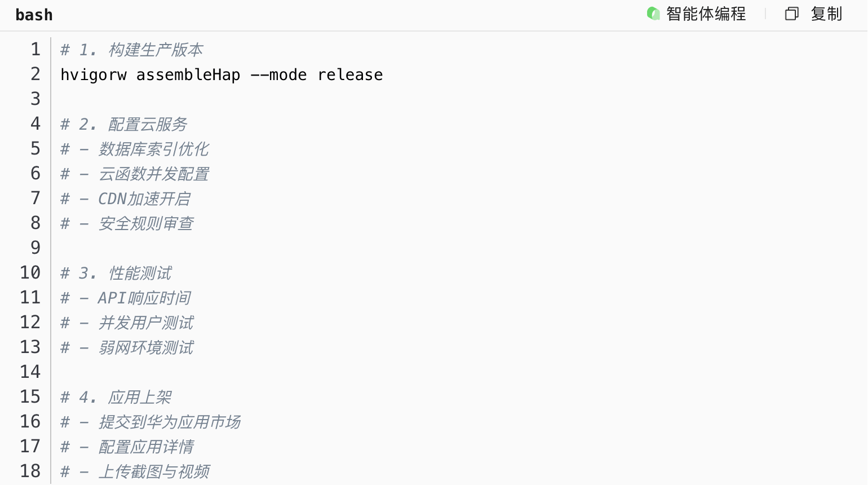This screenshot has height=485, width=868.
Task: Click the 安全规则审查 comment line
Action: coord(145,224)
